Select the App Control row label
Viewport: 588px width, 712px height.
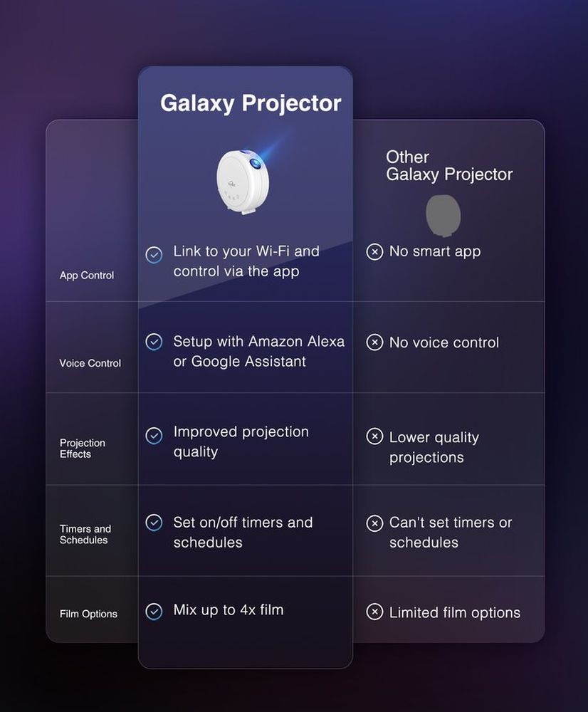87,275
